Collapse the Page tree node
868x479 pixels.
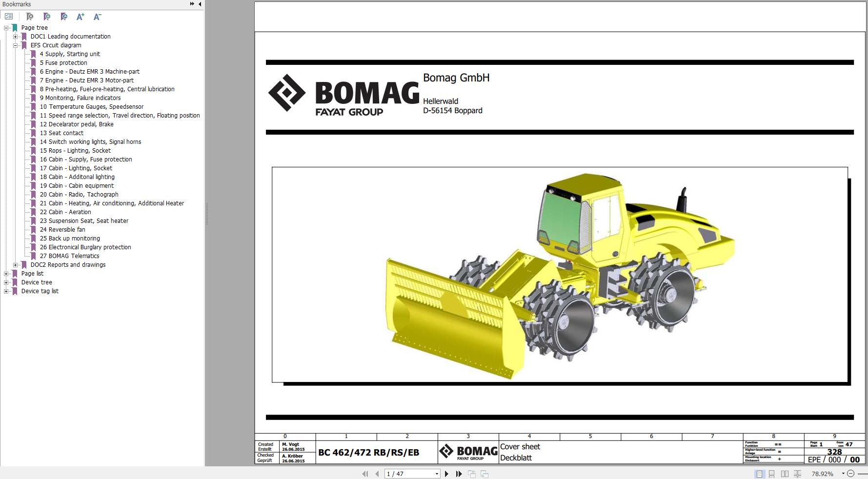[x=6, y=28]
